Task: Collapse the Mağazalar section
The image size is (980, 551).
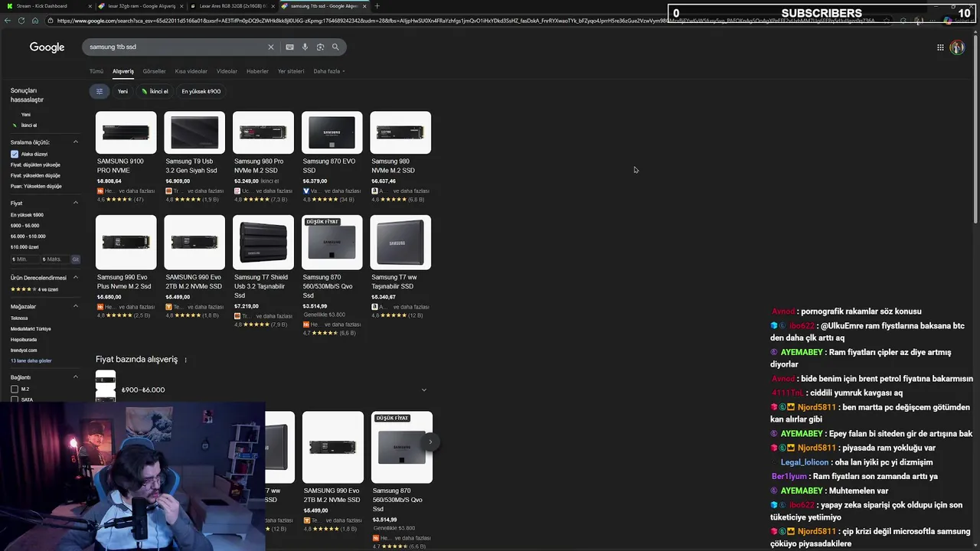Action: 75,306
